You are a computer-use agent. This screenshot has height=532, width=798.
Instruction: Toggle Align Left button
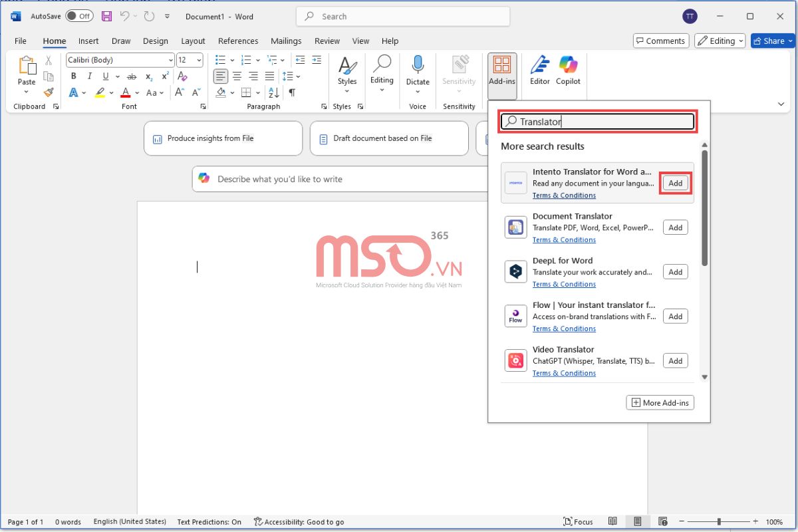221,76
